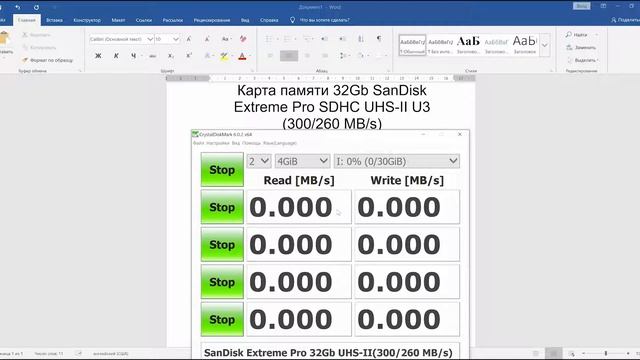Toggle underline (Ч) formatting

[x=133, y=56]
